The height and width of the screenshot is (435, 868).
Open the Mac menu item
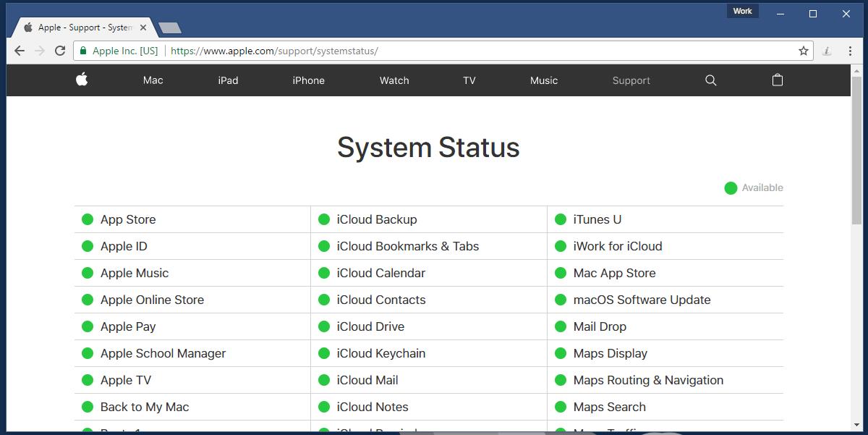153,80
